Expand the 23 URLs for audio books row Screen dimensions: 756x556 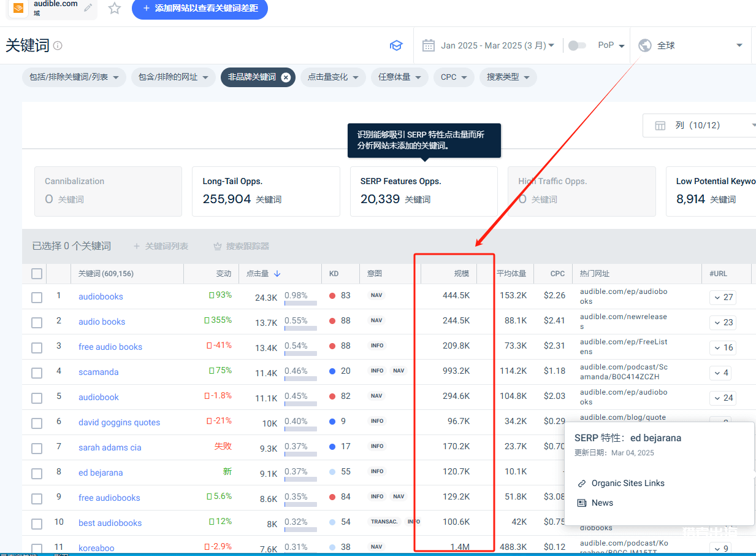[723, 322]
